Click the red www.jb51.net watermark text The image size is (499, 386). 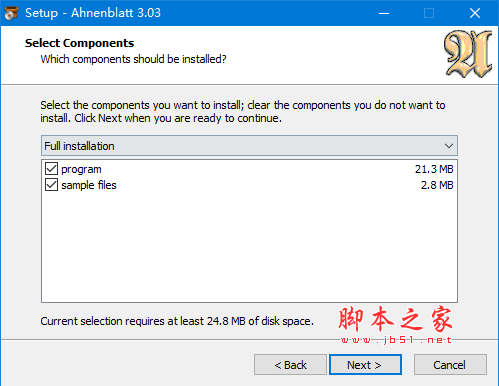point(396,340)
